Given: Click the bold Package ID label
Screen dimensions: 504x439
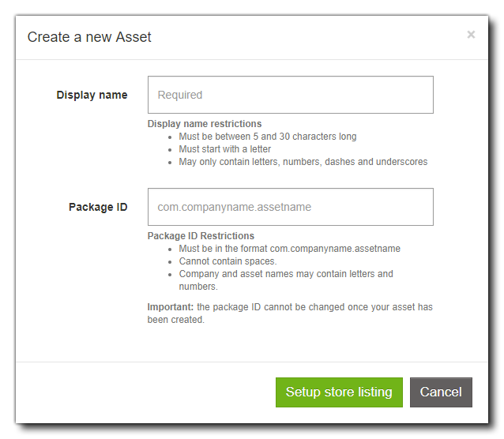Looking at the screenshot, I should pyautogui.click(x=98, y=207).
